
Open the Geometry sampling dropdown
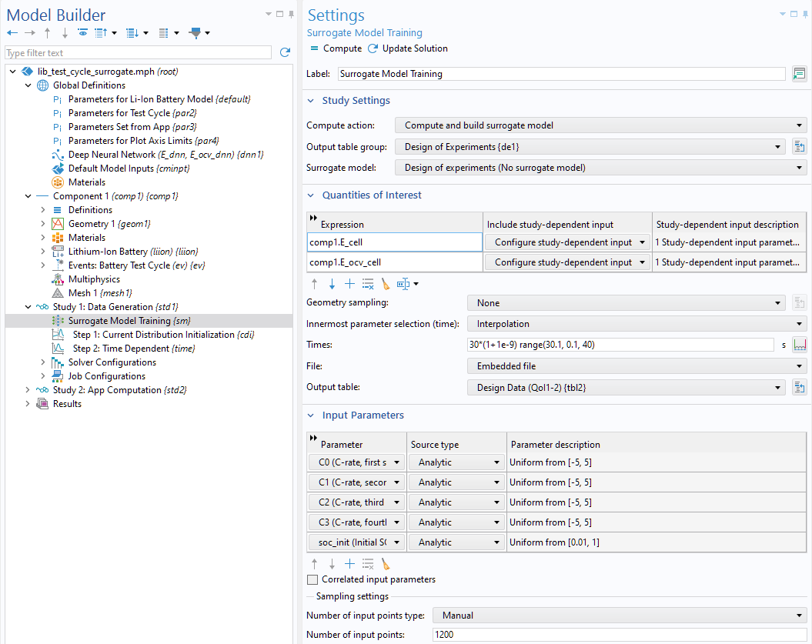coord(626,303)
